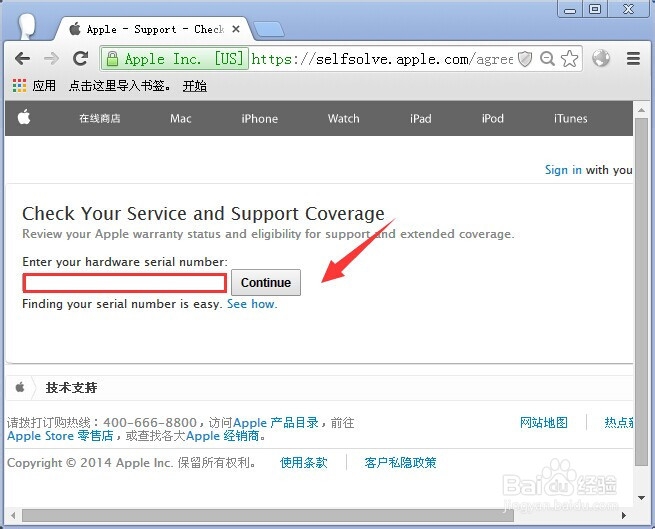
Task: Click the vertical scrollbar up arrow
Action: click(x=641, y=110)
